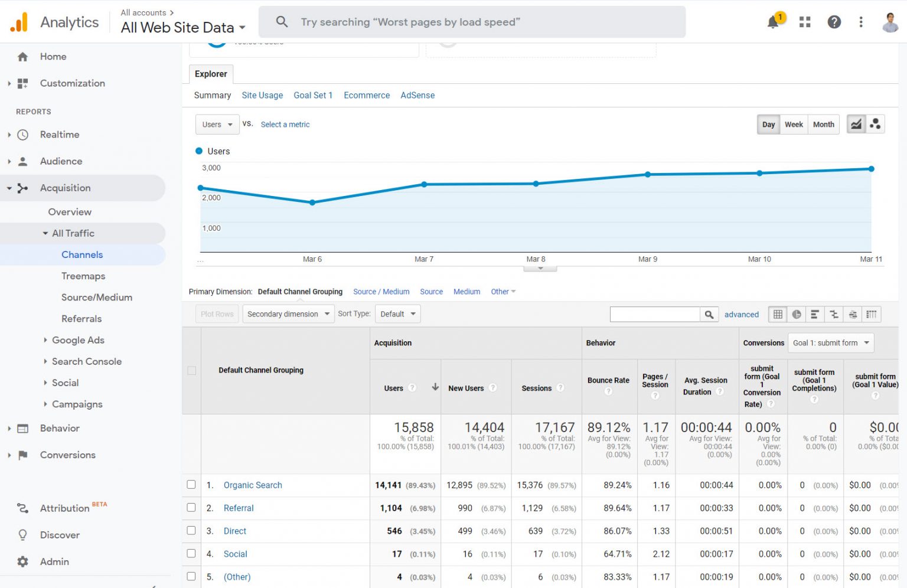Open the Audience report section

point(60,161)
